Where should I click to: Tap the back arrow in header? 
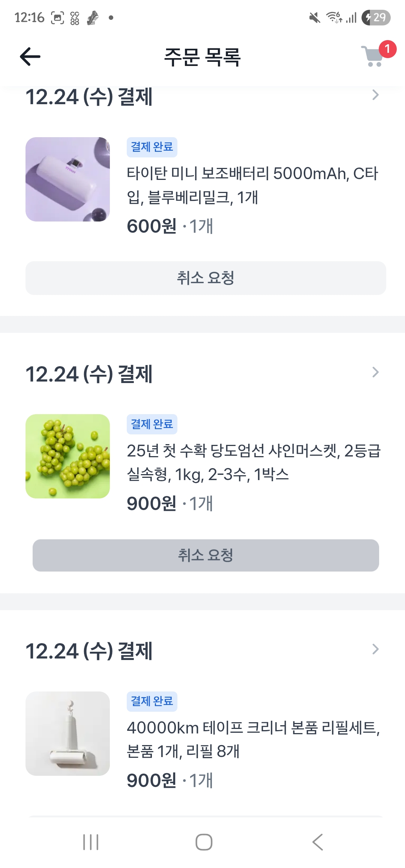pyautogui.click(x=30, y=57)
